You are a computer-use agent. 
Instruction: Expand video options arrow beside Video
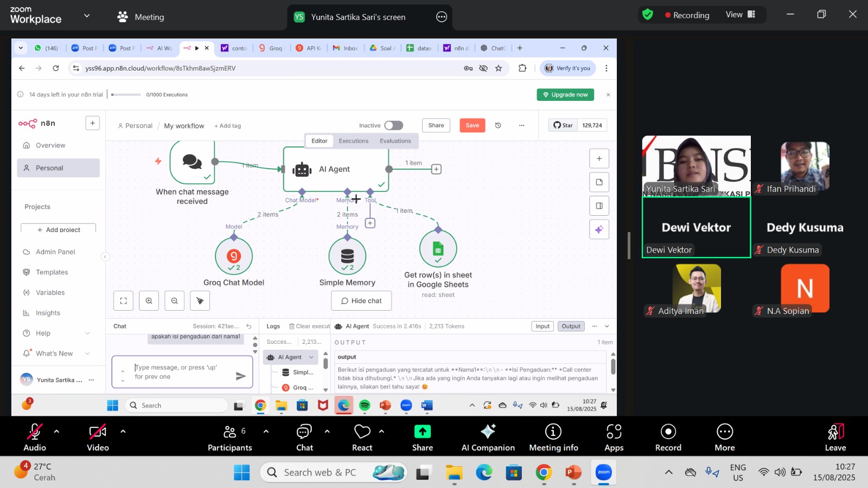pyautogui.click(x=123, y=432)
